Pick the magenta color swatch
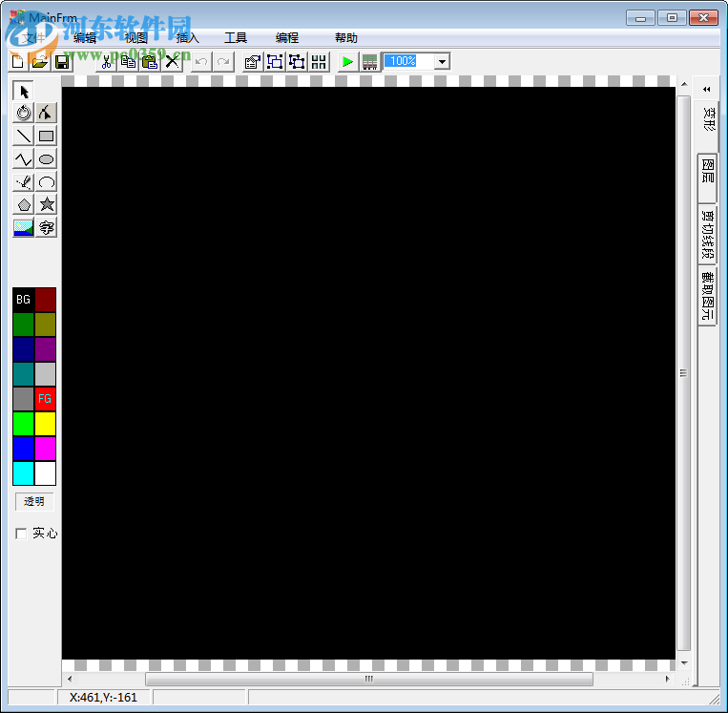 coord(46,449)
